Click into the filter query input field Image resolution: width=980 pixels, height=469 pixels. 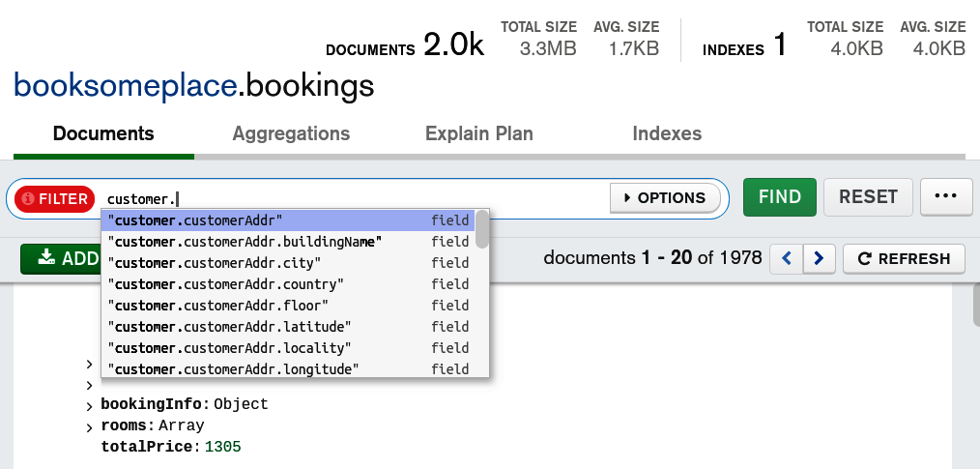coord(387,198)
